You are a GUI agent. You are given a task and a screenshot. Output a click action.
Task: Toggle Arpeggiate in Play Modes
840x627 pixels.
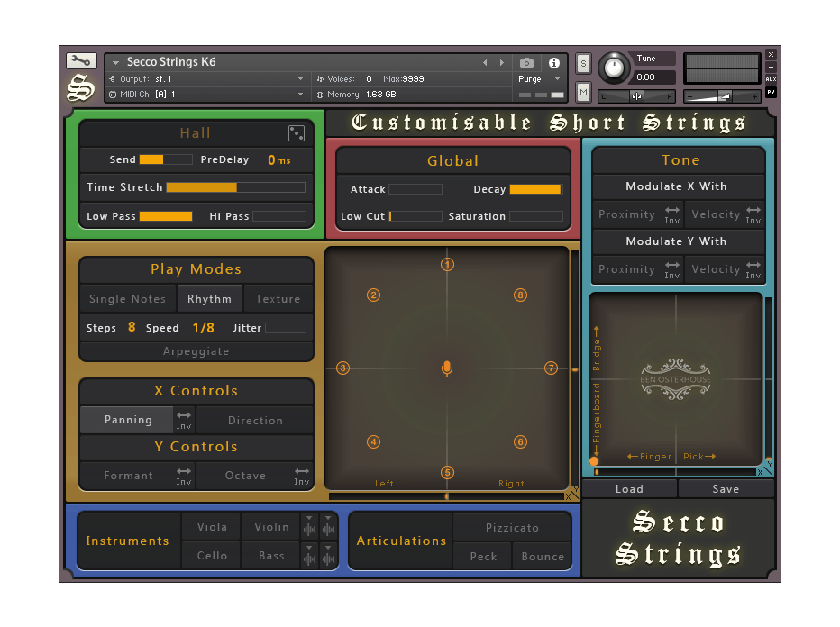[196, 351]
